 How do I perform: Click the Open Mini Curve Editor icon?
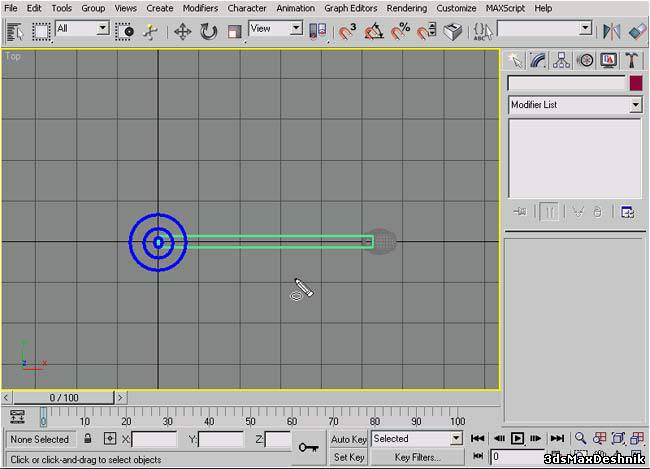pyautogui.click(x=17, y=416)
